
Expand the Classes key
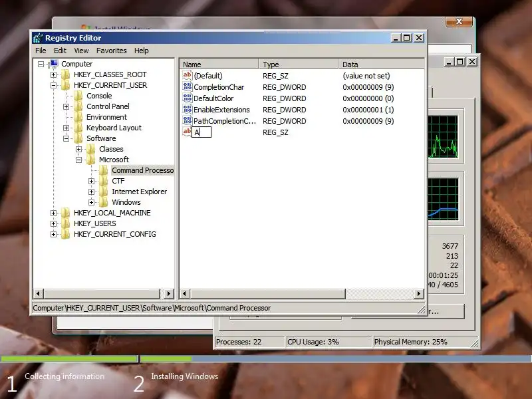pyautogui.click(x=78, y=149)
